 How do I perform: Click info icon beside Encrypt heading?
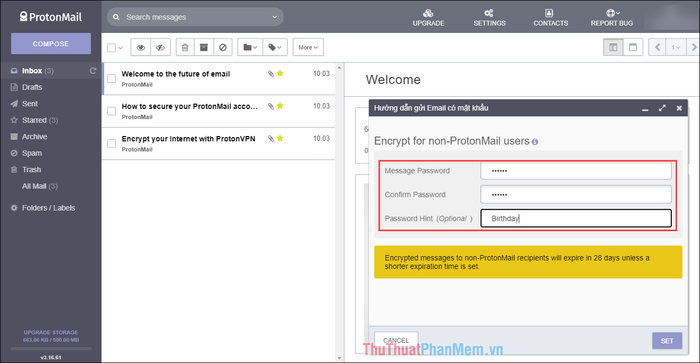[x=535, y=142]
